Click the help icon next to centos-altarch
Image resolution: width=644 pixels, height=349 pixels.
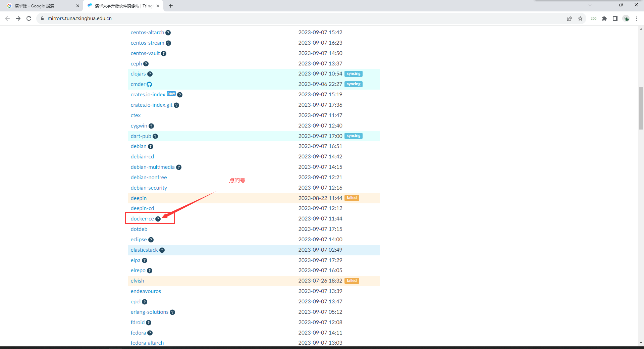point(168,33)
